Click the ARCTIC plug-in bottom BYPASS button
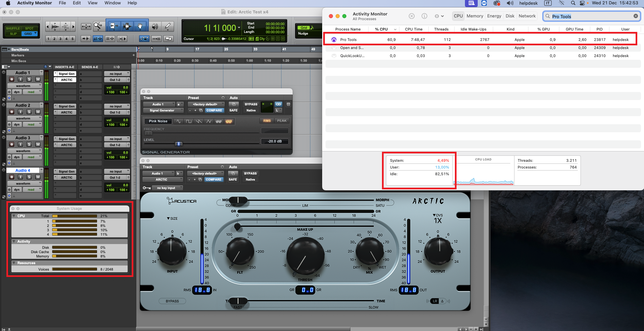 (172, 301)
